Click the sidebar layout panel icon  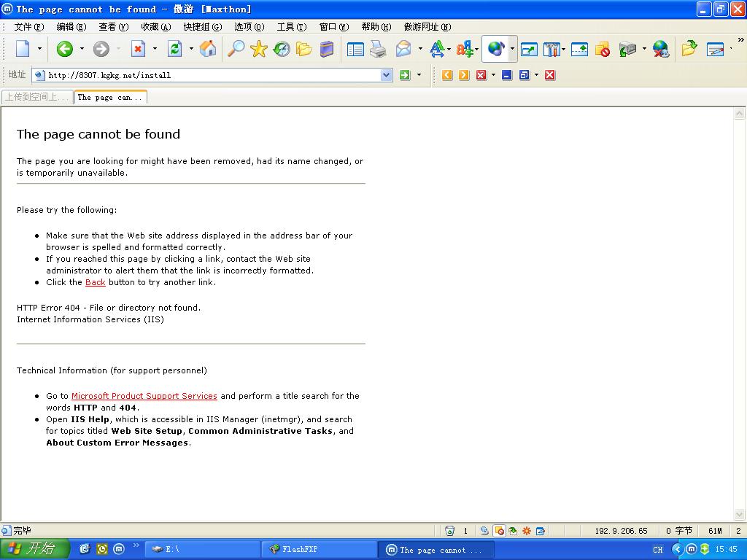click(x=355, y=49)
